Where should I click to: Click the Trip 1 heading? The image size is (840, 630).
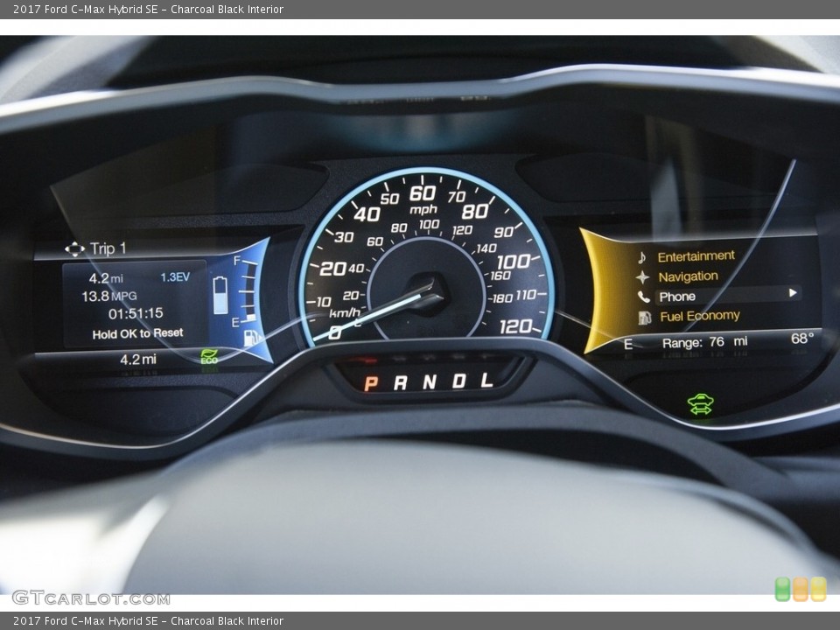(x=108, y=248)
